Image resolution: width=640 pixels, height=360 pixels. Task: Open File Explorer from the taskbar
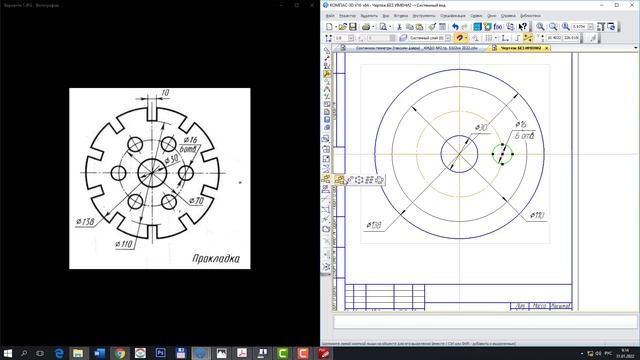coord(78,353)
